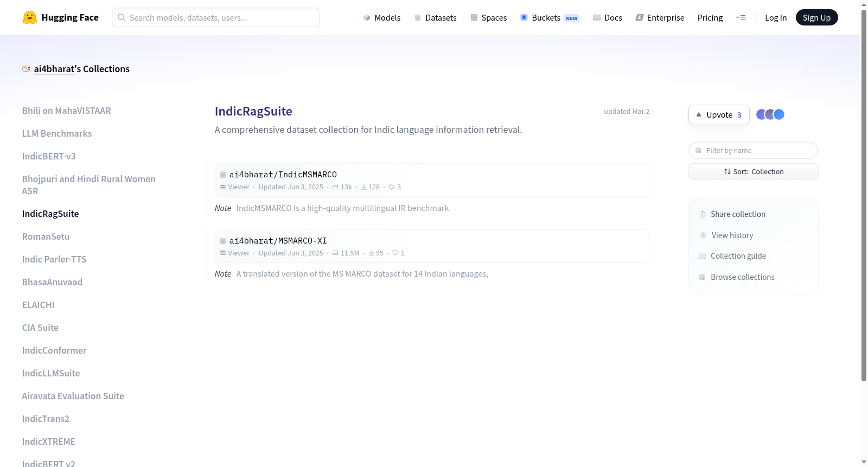Open the IndicTrans2 collection

[46, 419]
